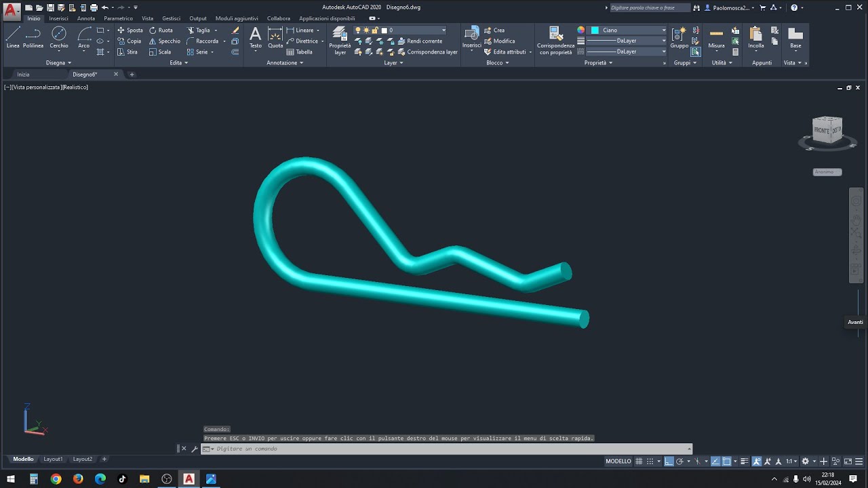This screenshot has height=488, width=868.
Task: Click Rendi corrente layer button
Action: pos(420,41)
